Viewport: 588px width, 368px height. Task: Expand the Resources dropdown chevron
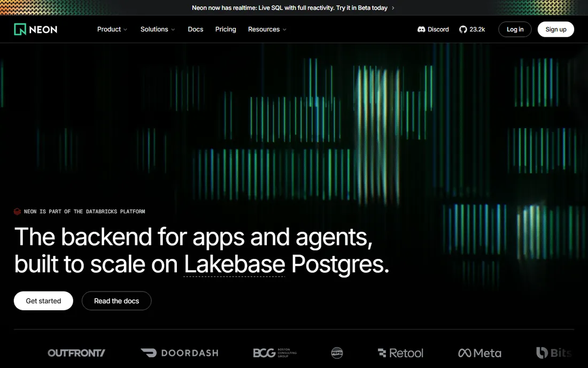click(284, 29)
